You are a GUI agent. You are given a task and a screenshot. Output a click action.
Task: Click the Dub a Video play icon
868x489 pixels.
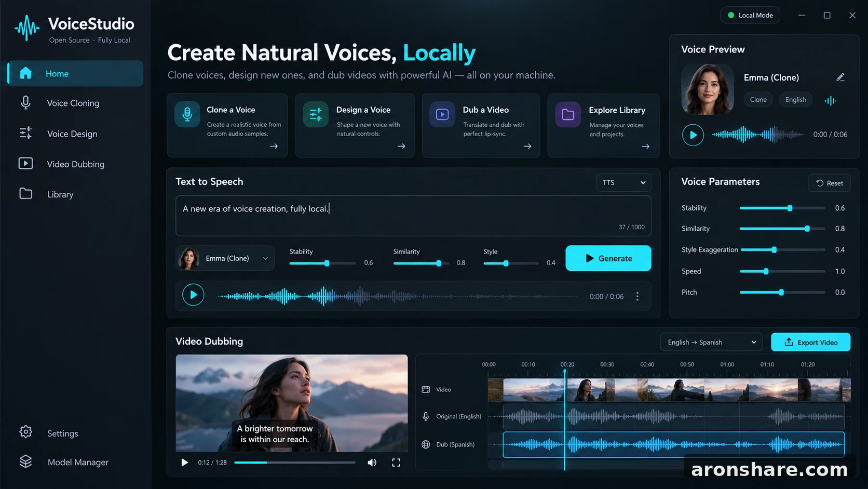coord(442,114)
